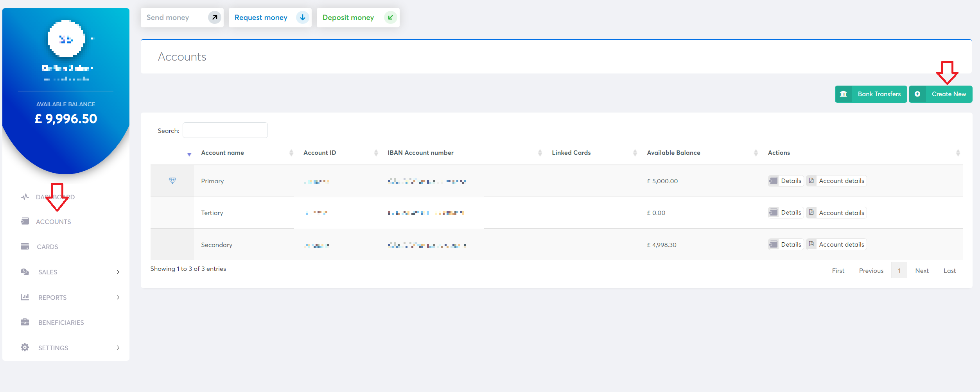Click the Sales chat bubbles icon
980x392 pixels.
pyautogui.click(x=25, y=272)
